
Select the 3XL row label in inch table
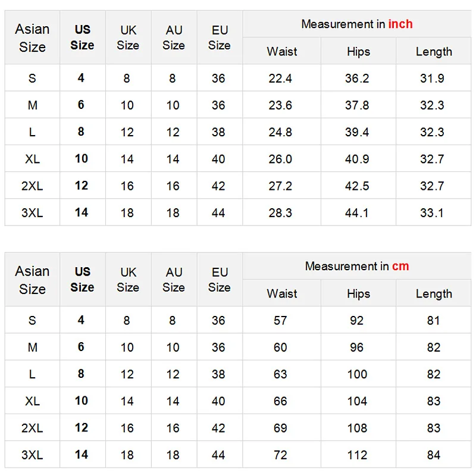pyautogui.click(x=32, y=213)
